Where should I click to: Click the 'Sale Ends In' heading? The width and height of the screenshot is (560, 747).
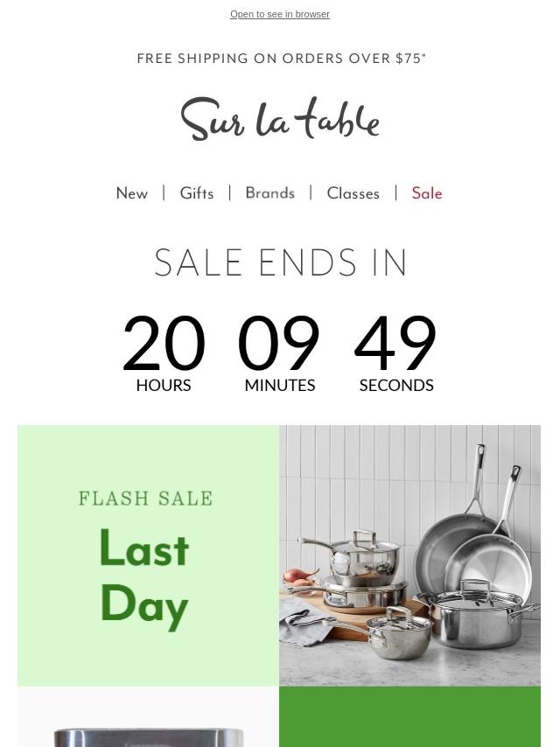tap(280, 262)
